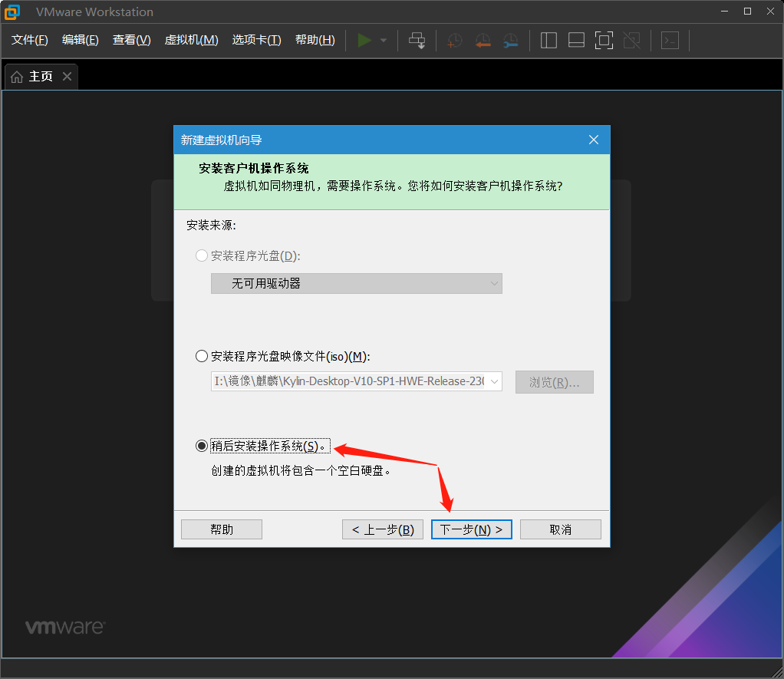Screen dimensions: 784x679
Task: Click the 帮助 button in the wizard
Action: (x=222, y=529)
